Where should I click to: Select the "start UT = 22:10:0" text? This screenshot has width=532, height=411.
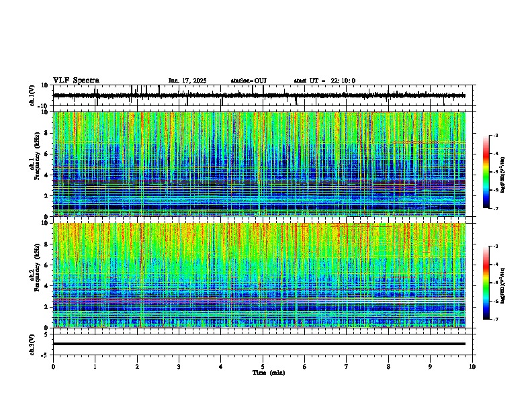pos(324,81)
